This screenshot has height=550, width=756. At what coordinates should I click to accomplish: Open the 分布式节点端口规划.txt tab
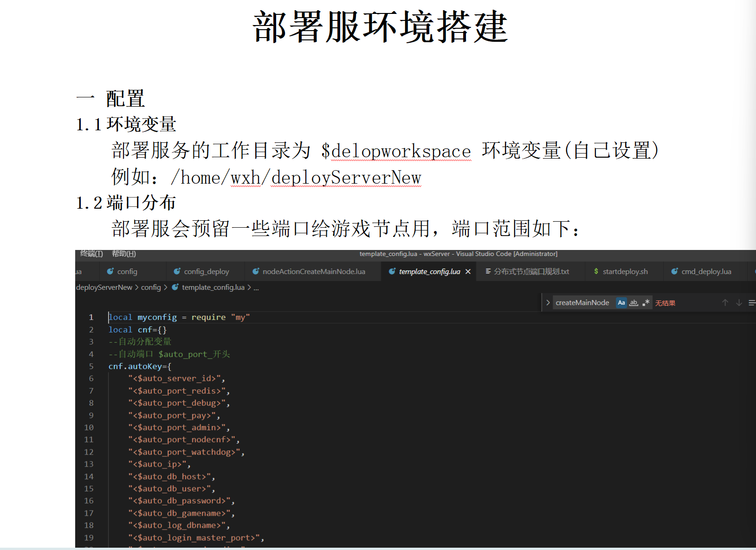[x=531, y=271]
